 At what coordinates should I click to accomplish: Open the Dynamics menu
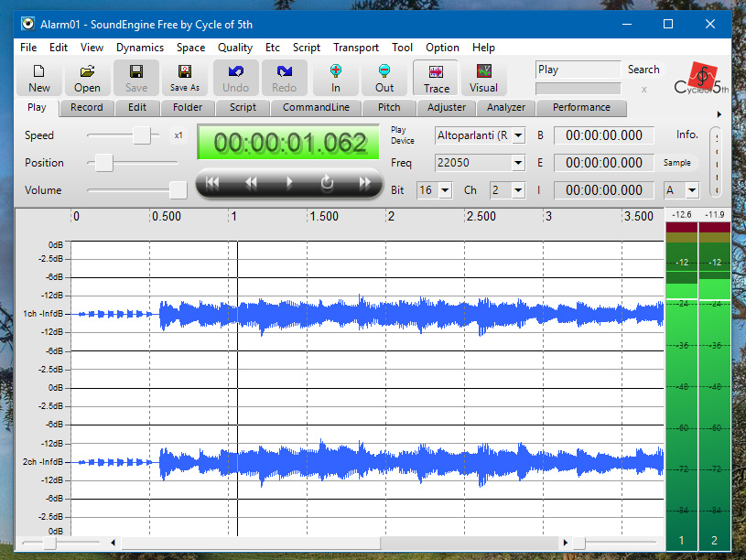139,48
